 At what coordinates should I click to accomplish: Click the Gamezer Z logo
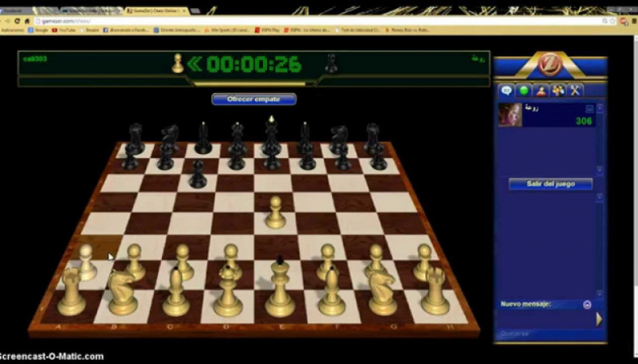click(x=549, y=65)
